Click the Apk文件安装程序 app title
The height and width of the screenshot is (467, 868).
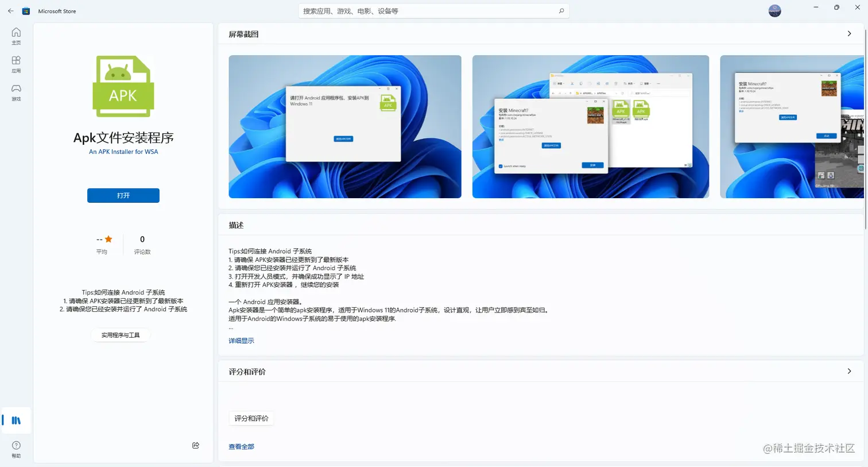[123, 137]
